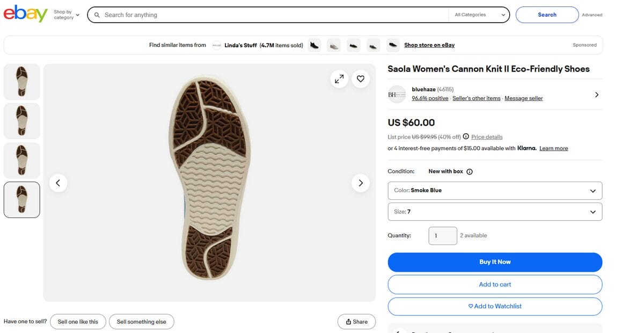The height and width of the screenshot is (333, 644).
Task: Visit the Seller's other items link
Action: 477,98
